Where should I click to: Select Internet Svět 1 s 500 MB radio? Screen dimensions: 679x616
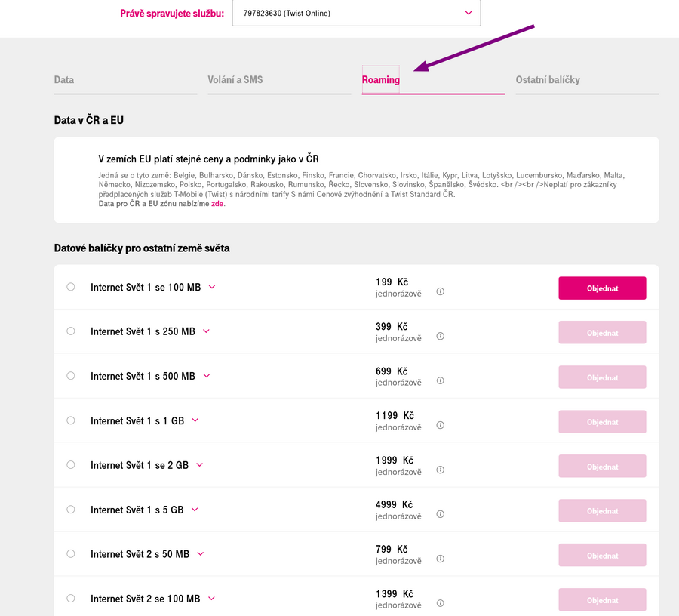coord(71,375)
